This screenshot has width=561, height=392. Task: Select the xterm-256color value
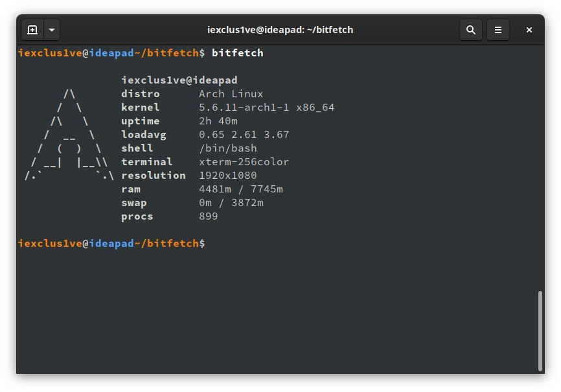coord(244,162)
